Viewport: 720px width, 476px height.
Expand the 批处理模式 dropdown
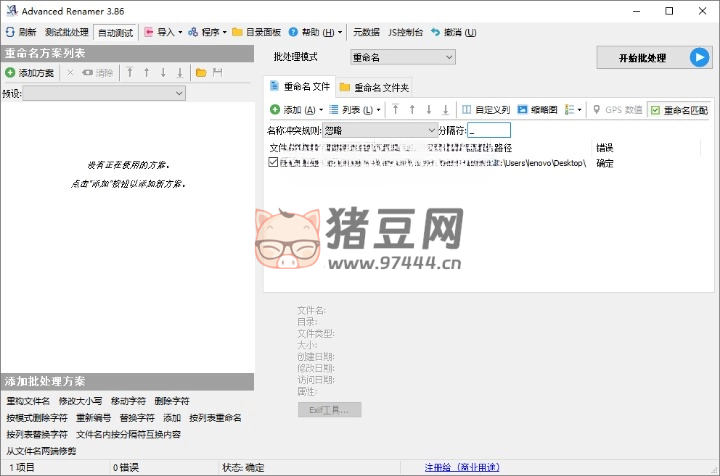pyautogui.click(x=402, y=57)
